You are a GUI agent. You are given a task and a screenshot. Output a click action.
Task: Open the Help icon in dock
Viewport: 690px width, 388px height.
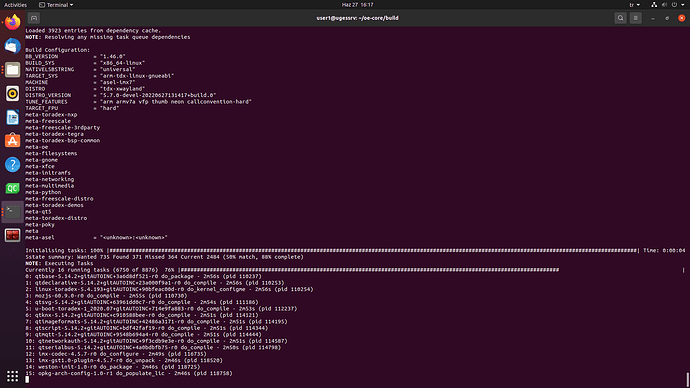point(12,165)
